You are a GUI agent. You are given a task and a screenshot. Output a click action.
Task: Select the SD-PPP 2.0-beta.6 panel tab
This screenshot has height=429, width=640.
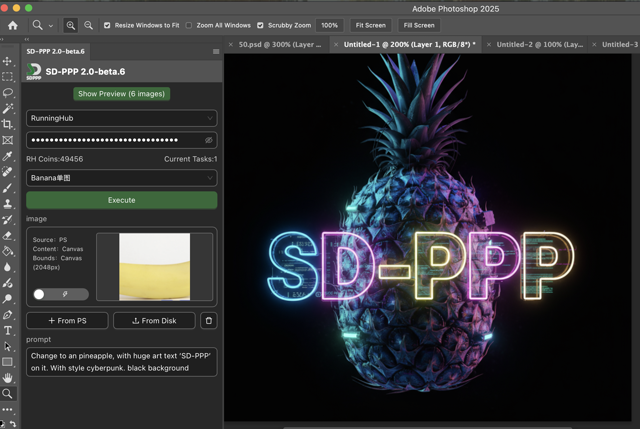coord(56,51)
